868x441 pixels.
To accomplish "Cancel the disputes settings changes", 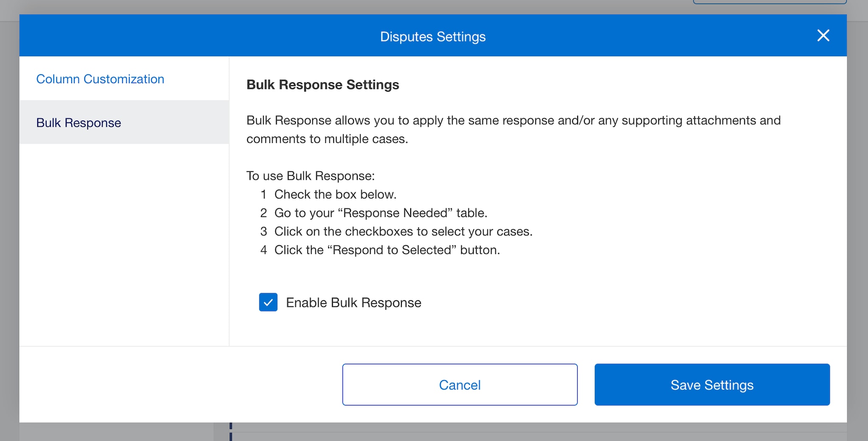I will [x=459, y=385].
